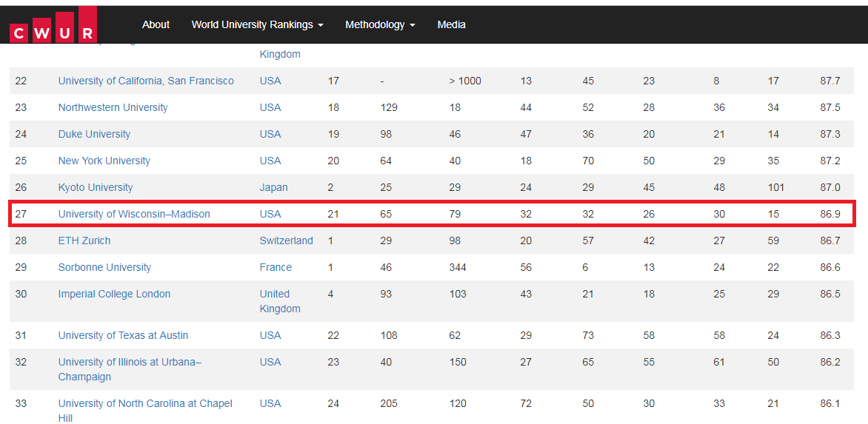Open University of California, San Francisco link
Screen dimensions: 868x424
[146, 81]
